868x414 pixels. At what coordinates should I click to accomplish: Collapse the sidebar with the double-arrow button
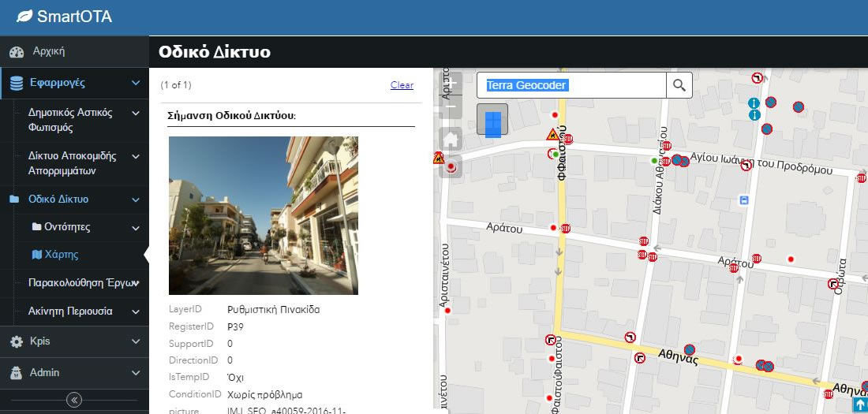tap(74, 400)
